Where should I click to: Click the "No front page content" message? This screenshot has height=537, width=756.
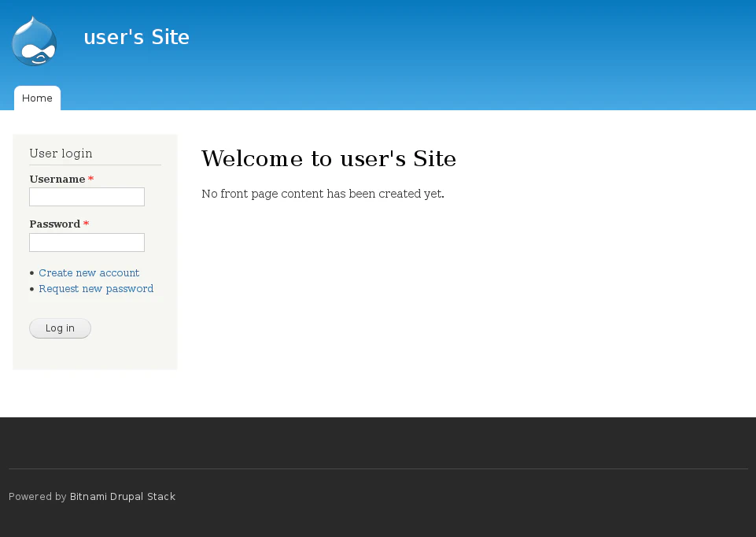(x=323, y=194)
